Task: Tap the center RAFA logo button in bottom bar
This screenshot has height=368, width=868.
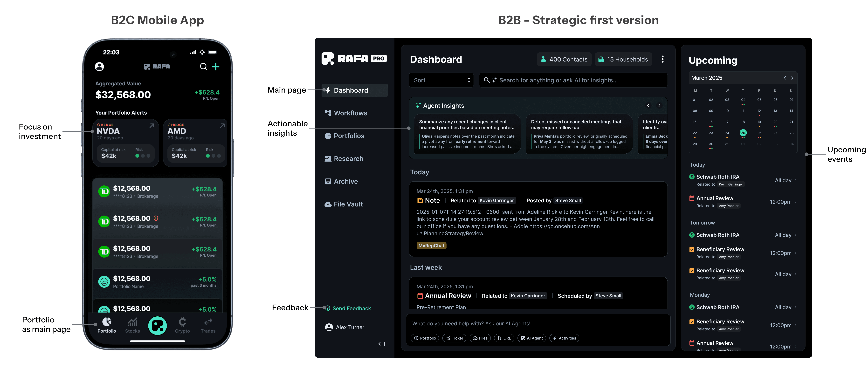Action: 157,325
